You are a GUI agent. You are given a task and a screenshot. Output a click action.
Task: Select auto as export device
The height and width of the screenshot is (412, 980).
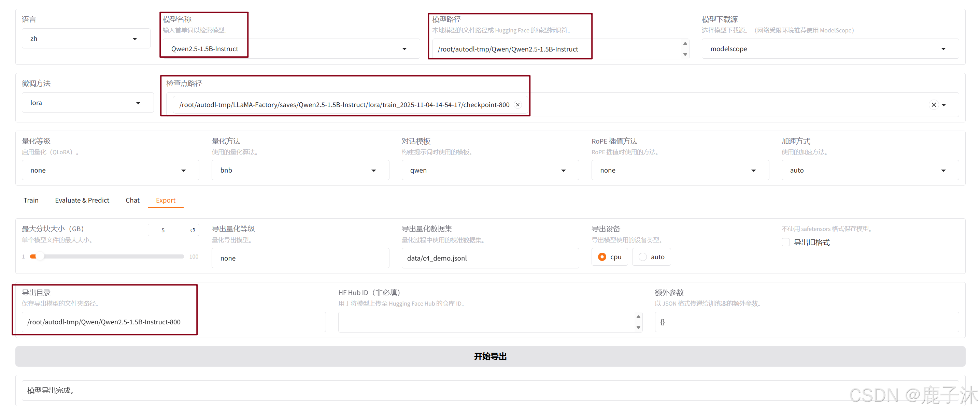pos(642,257)
